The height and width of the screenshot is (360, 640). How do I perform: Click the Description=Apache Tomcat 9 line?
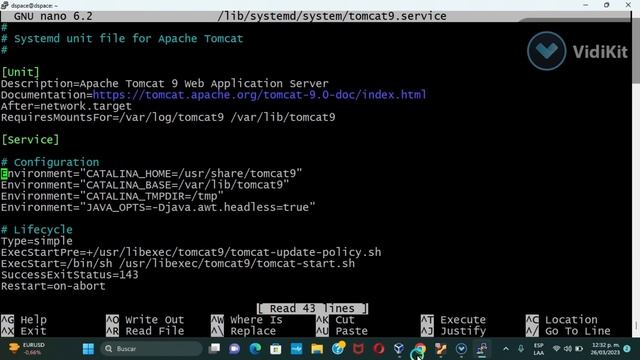164,84
